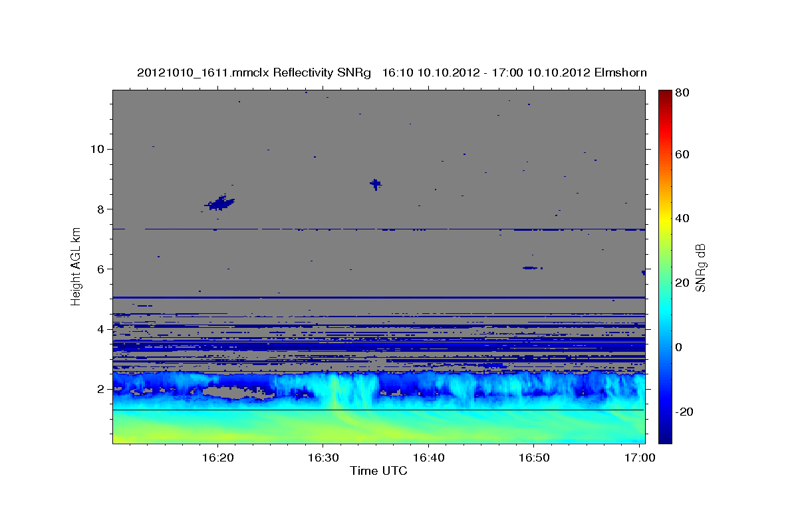Click the 16:30 time tick label
The image size is (798, 532).
323,458
